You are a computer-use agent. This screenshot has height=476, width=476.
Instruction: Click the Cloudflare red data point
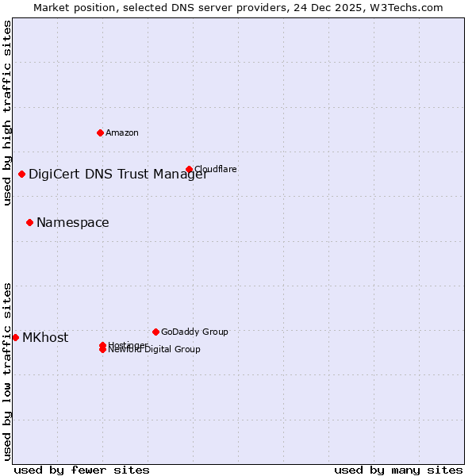coord(190,170)
